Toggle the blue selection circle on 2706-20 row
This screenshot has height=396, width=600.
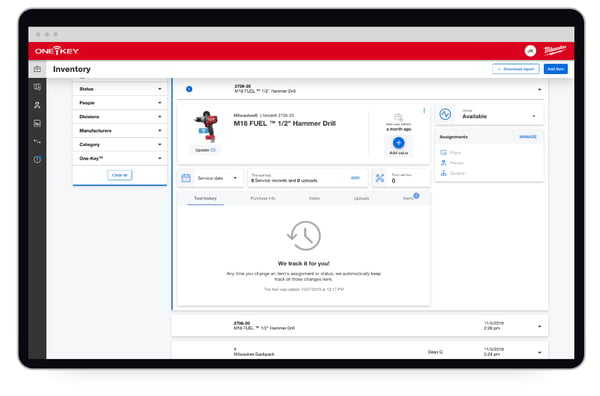[189, 89]
